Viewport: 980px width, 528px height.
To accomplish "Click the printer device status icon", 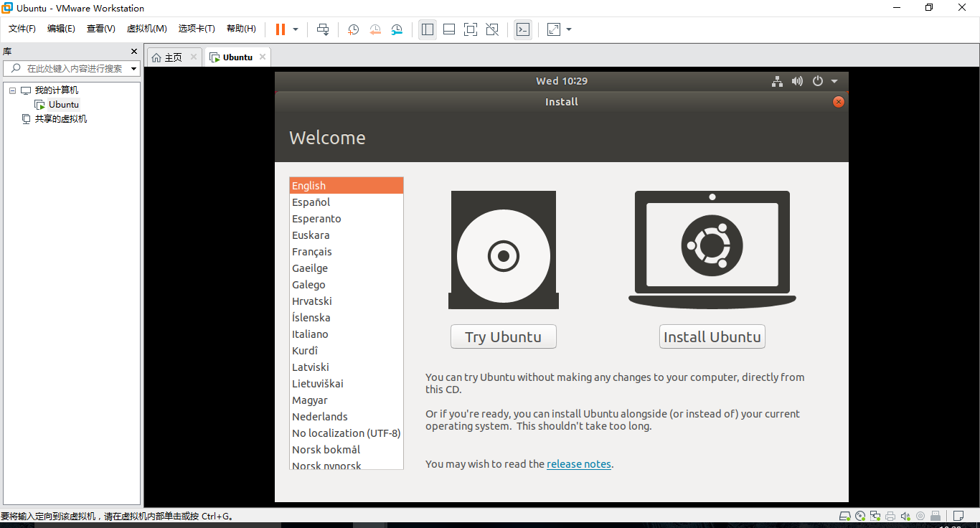I will pyautogui.click(x=890, y=516).
